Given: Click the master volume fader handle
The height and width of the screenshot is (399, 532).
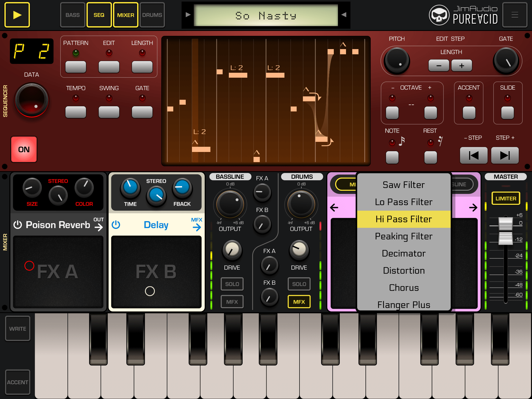Looking at the screenshot, I should click(x=506, y=231).
